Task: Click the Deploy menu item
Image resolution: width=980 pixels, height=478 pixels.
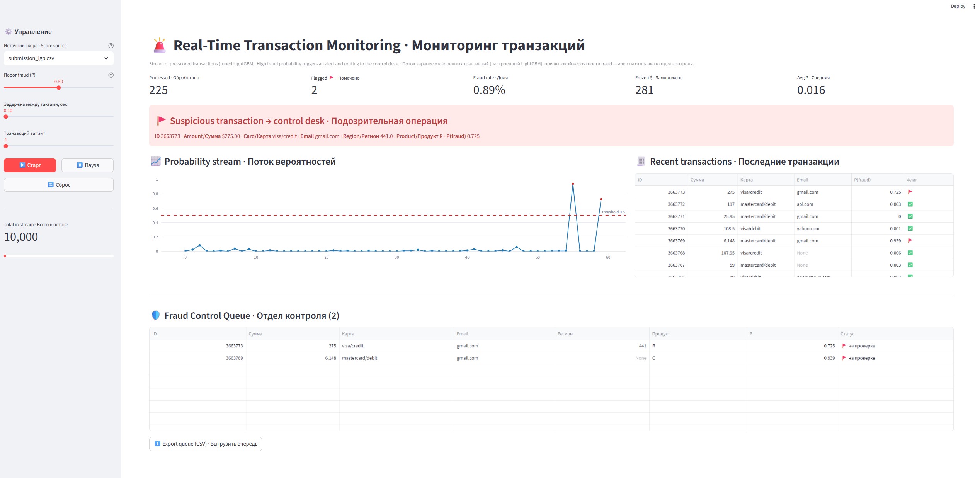Action: 958,6
